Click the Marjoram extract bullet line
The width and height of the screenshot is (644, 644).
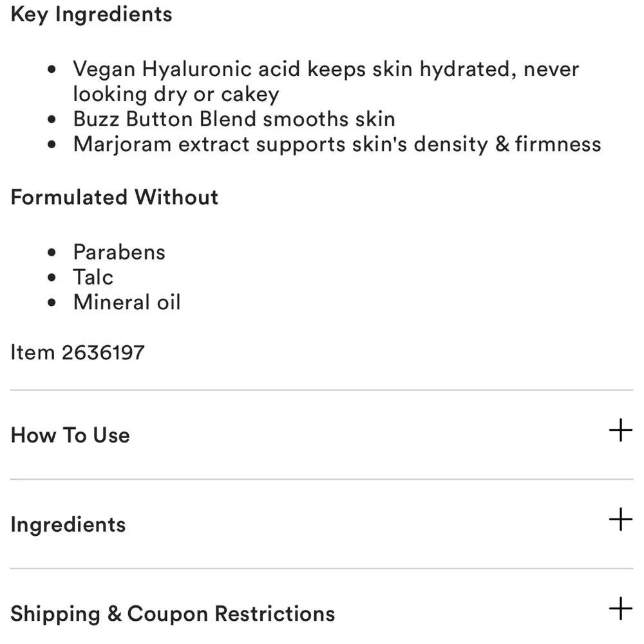coord(337,144)
